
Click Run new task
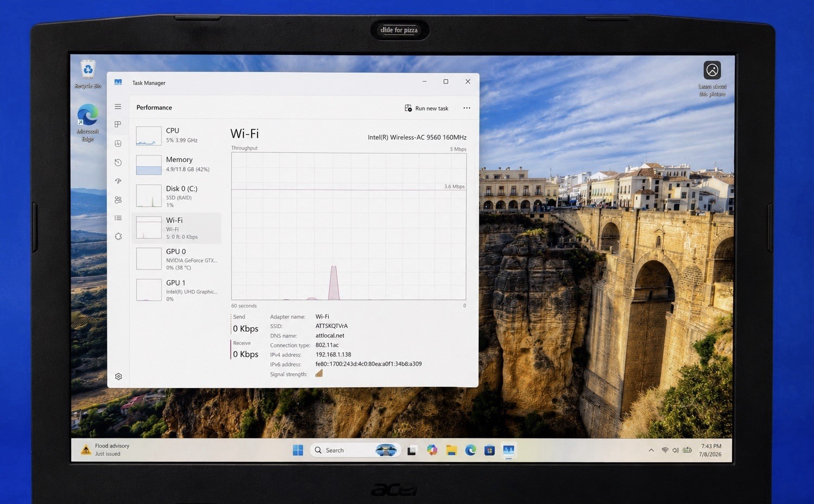click(x=427, y=108)
